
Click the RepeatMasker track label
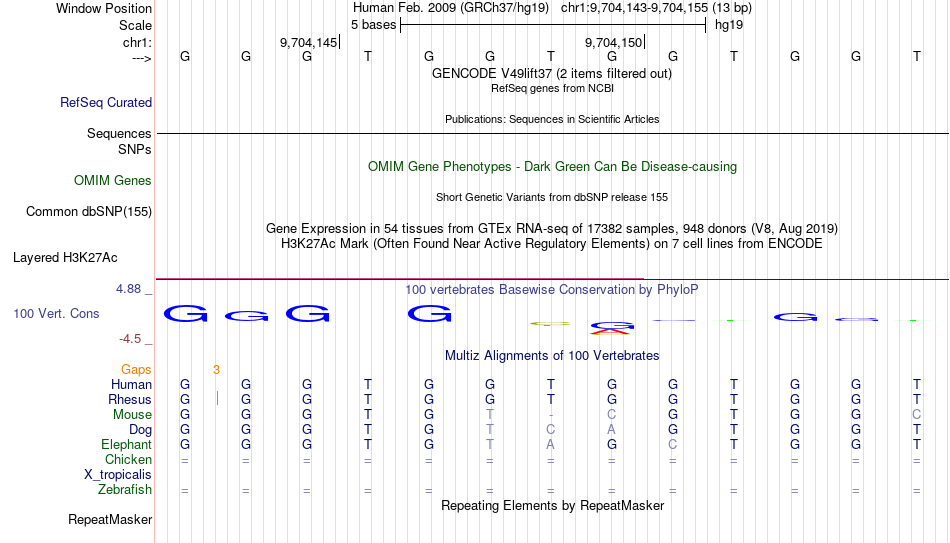[x=110, y=519]
